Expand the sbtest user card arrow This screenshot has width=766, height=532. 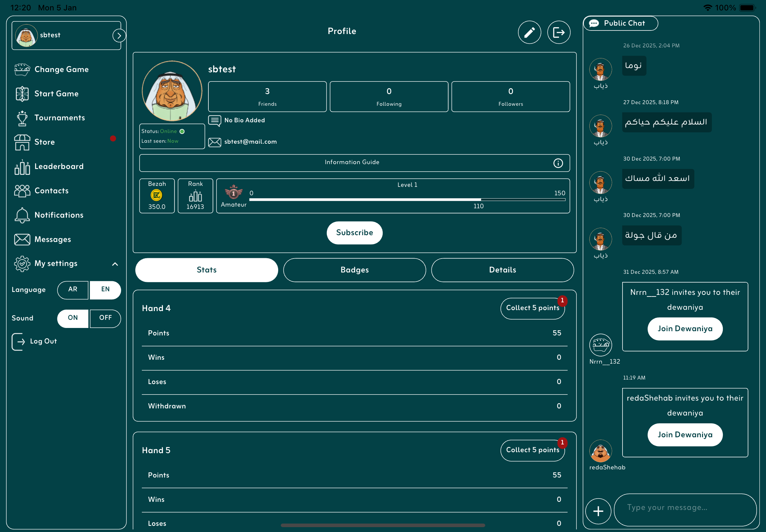click(x=119, y=36)
